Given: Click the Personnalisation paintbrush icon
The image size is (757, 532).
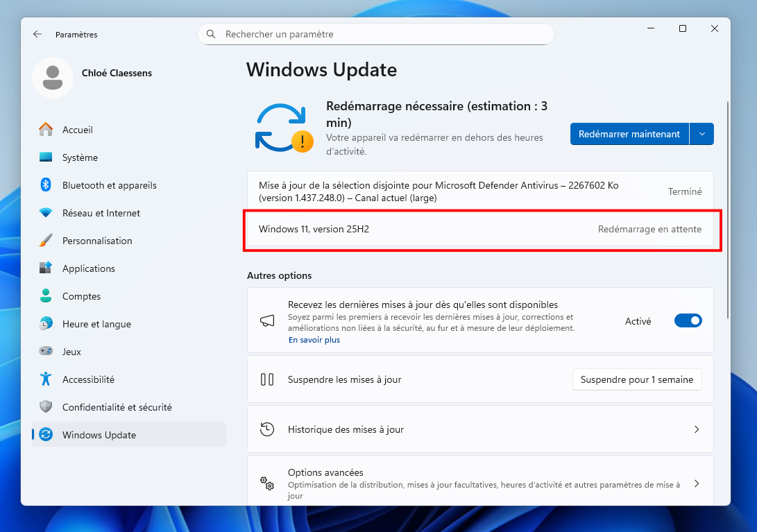Looking at the screenshot, I should [46, 241].
